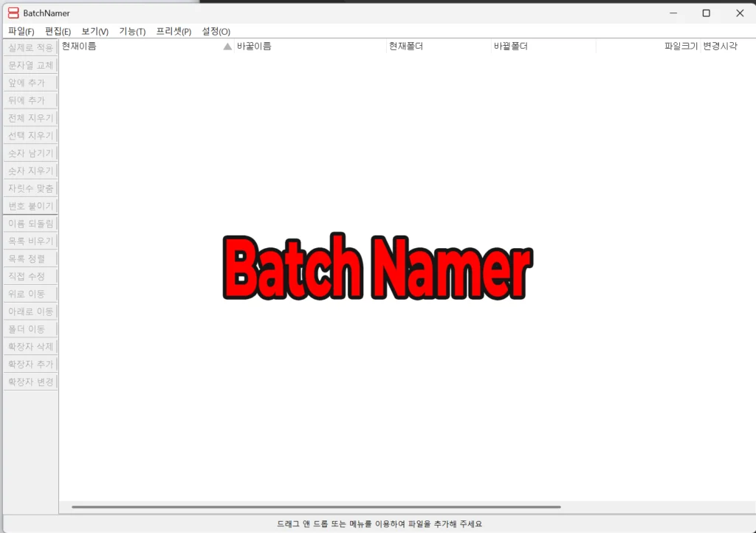Click the 번호 붙이기 button
Viewport: 756px width, 533px height.
coord(30,206)
